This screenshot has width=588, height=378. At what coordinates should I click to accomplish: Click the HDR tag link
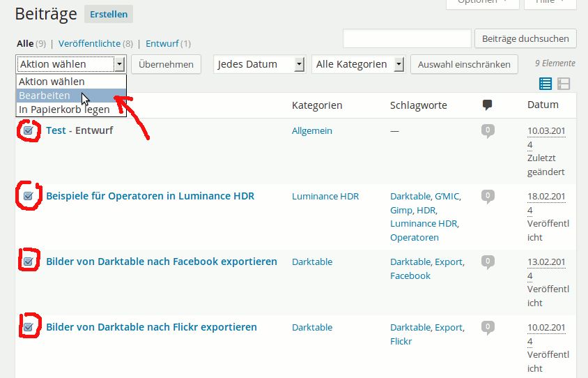[426, 210]
